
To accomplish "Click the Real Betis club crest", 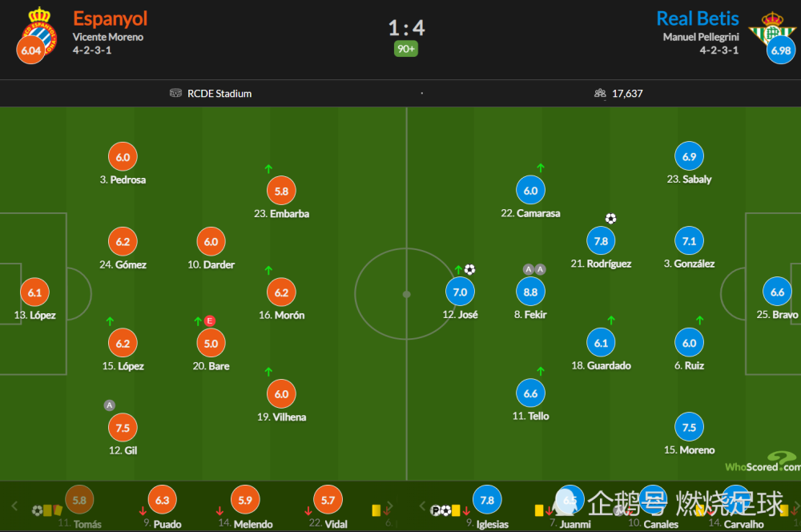I will pos(772,30).
